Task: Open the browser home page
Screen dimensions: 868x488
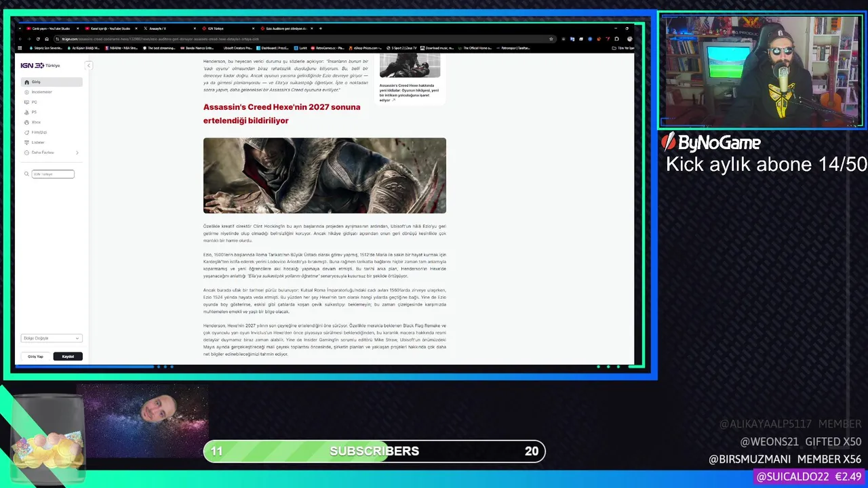Action: (47, 39)
